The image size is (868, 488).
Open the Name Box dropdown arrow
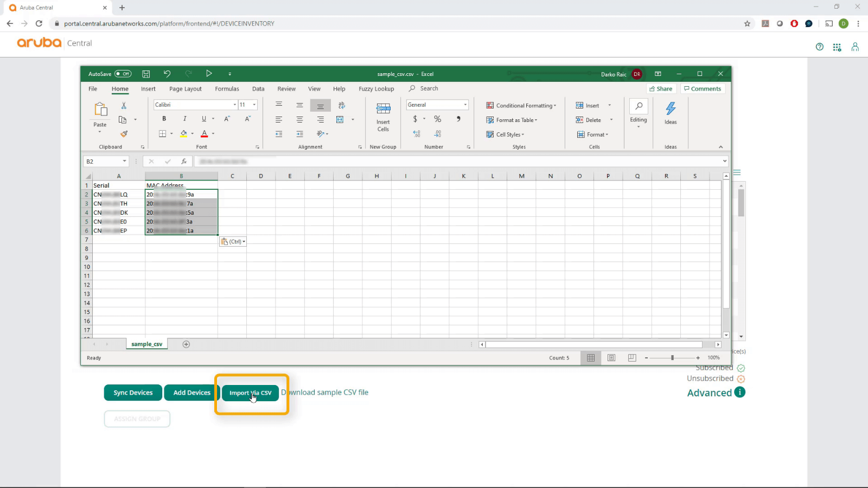[124, 161]
